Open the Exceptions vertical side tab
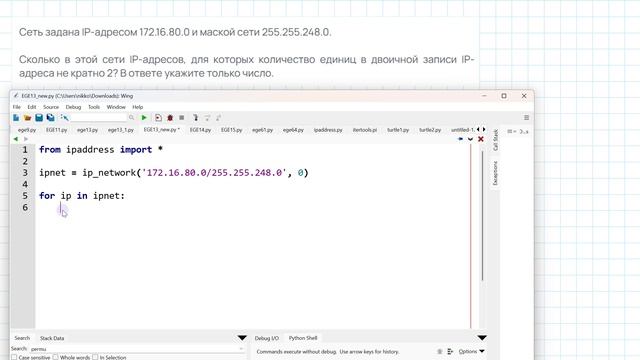 pyautogui.click(x=496, y=173)
